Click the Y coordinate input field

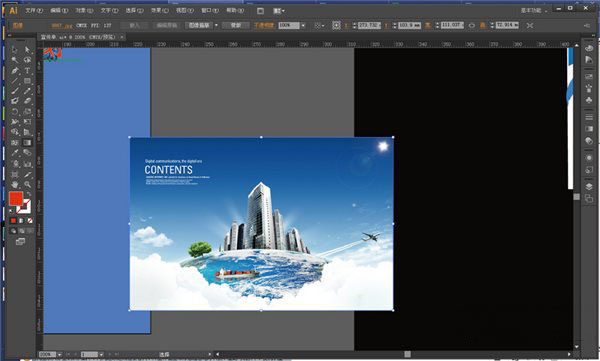(409, 25)
